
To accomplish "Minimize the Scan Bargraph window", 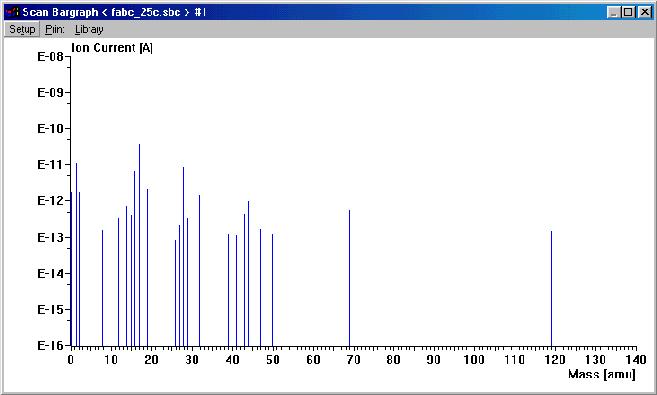I will 613,12.
